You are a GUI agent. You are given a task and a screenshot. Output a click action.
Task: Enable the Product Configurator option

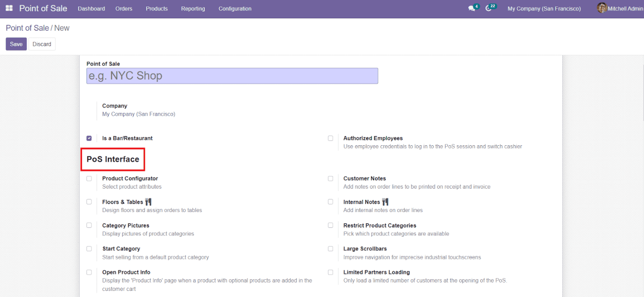(89, 178)
